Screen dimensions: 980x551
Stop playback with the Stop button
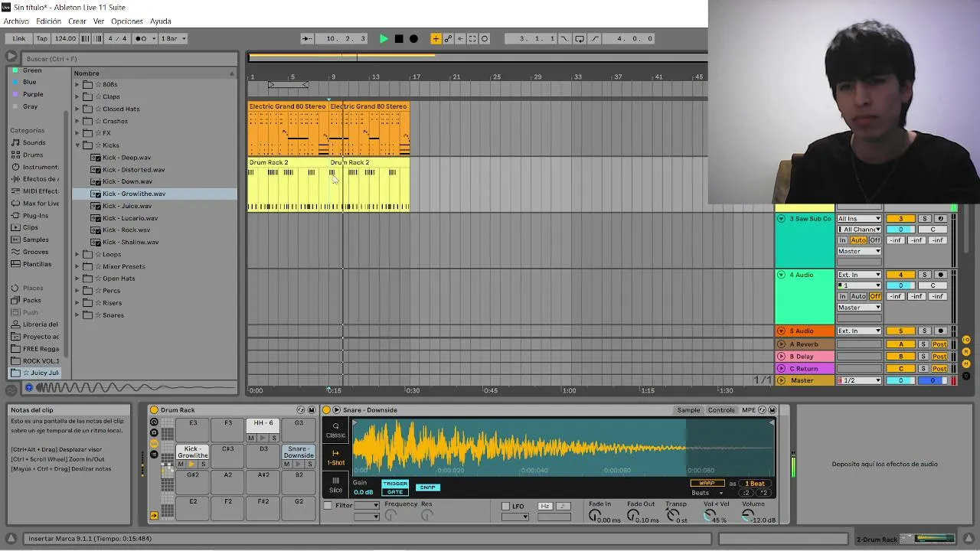[399, 38]
